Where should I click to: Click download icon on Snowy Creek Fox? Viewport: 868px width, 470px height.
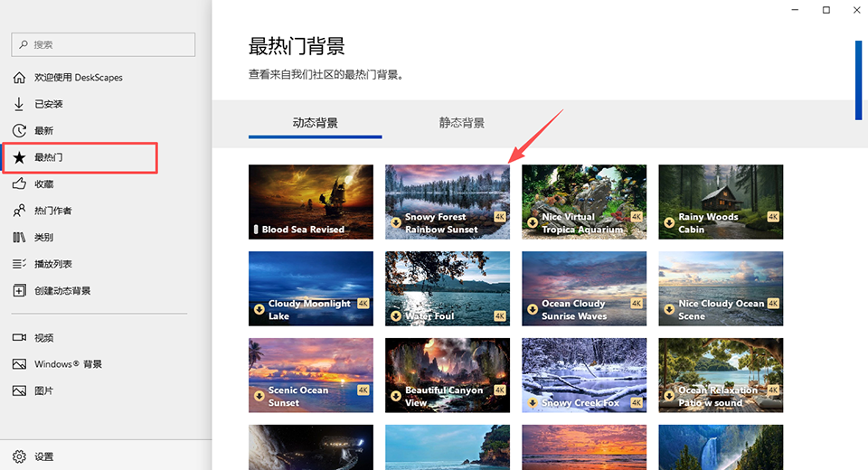533,403
